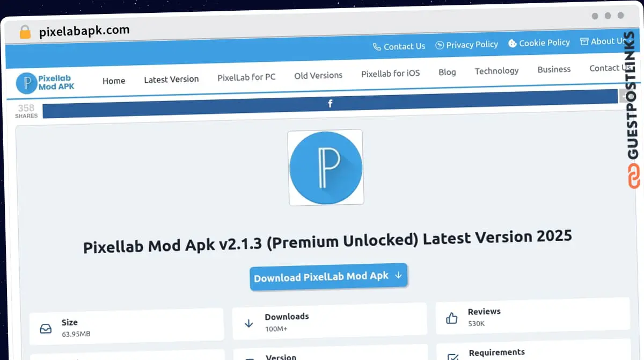Screen dimensions: 644x360
Task: Click the phone icon beside Contact Us
Action: 377,47
